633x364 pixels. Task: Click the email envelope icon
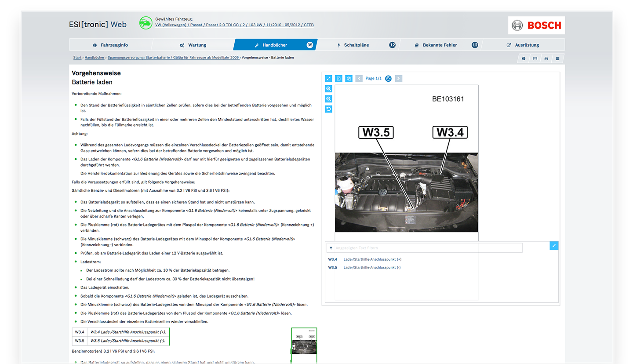click(x=535, y=58)
